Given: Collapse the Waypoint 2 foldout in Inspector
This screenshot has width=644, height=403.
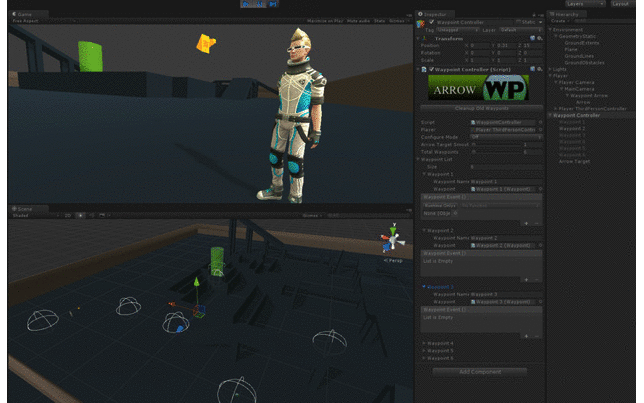Looking at the screenshot, I should pos(424,230).
